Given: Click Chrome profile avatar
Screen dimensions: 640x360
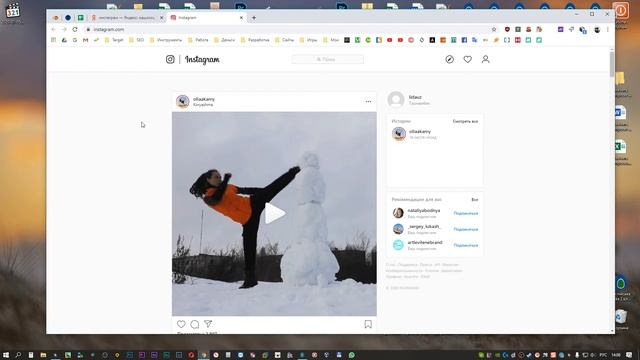Looking at the screenshot, I should point(597,29).
